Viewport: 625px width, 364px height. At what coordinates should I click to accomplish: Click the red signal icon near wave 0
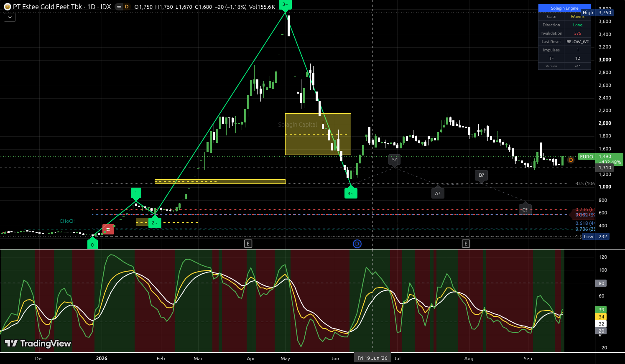[108, 229]
